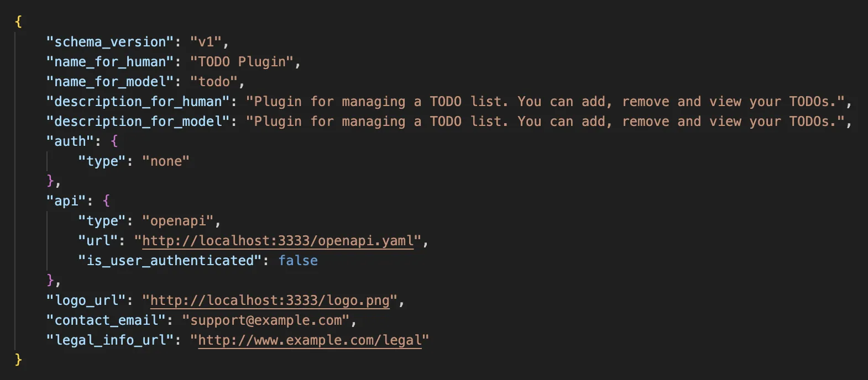Click the "todo" string value

click(214, 82)
